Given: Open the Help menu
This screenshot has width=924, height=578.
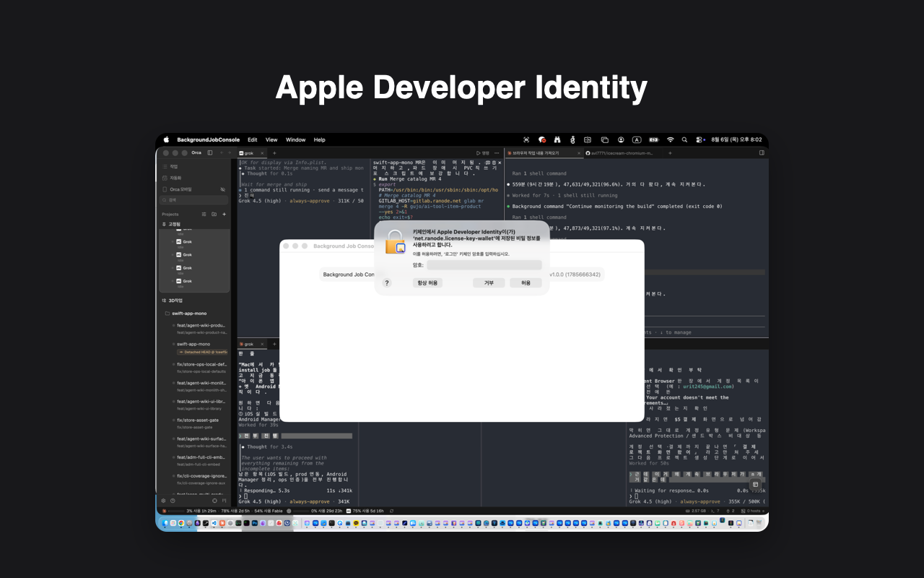Looking at the screenshot, I should [319, 139].
